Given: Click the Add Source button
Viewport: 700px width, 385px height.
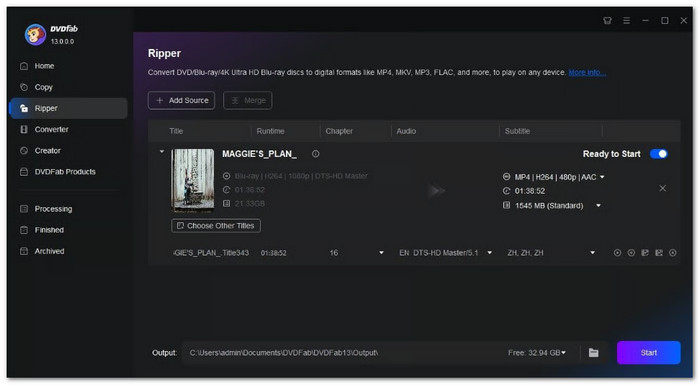Looking at the screenshot, I should 181,100.
